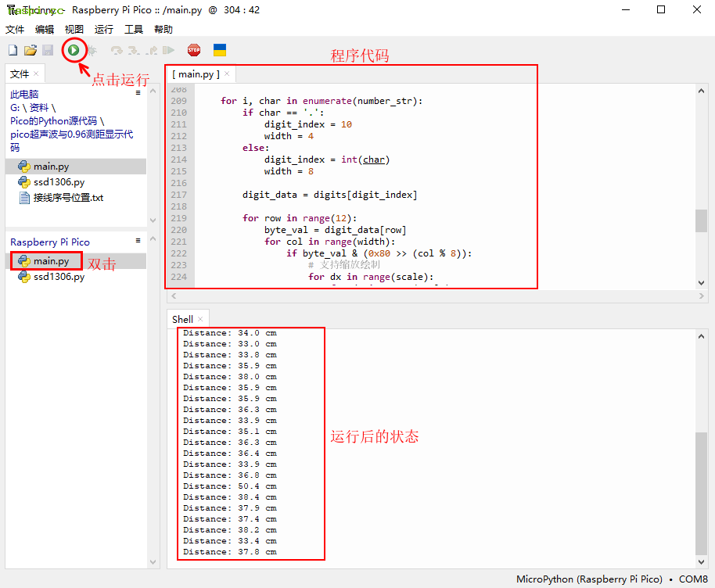Open the Raspberry Pi Pico panel menu
Image resolution: width=715 pixels, height=588 pixels.
pos(138,241)
